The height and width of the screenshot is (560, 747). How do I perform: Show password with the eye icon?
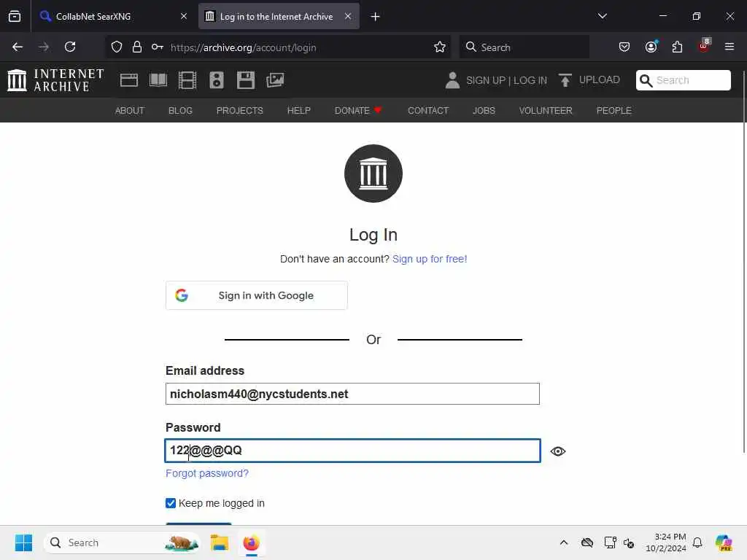click(x=558, y=451)
